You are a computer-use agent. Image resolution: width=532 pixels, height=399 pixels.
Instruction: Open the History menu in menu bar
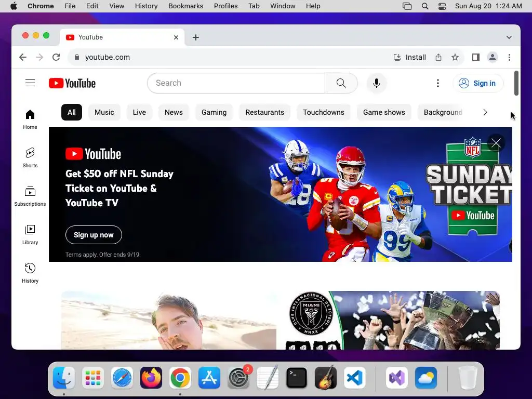[x=146, y=6]
